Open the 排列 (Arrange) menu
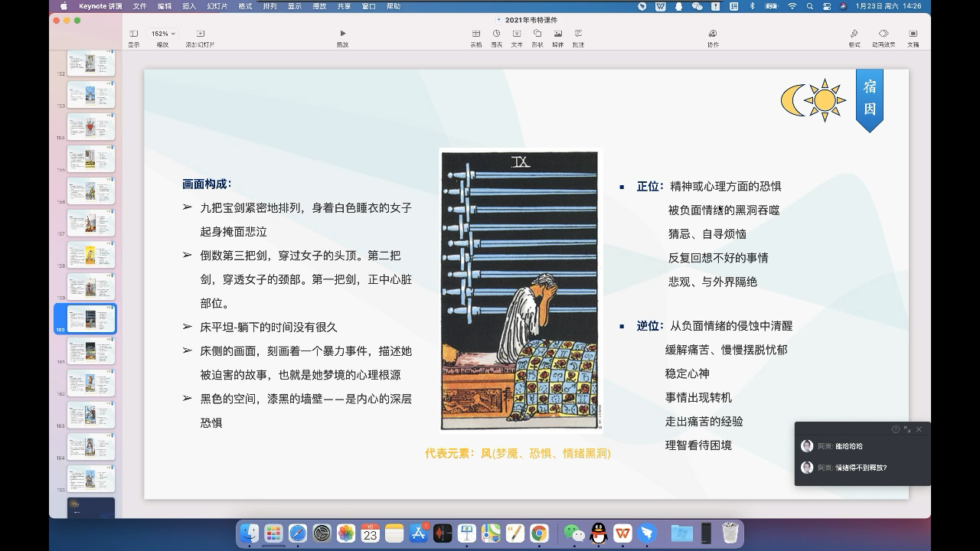The image size is (980, 551). point(269,6)
